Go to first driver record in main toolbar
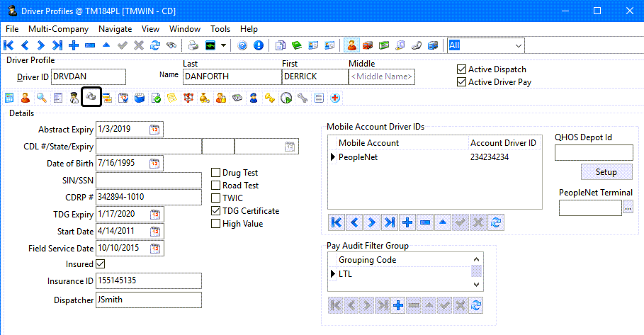 tap(9, 45)
